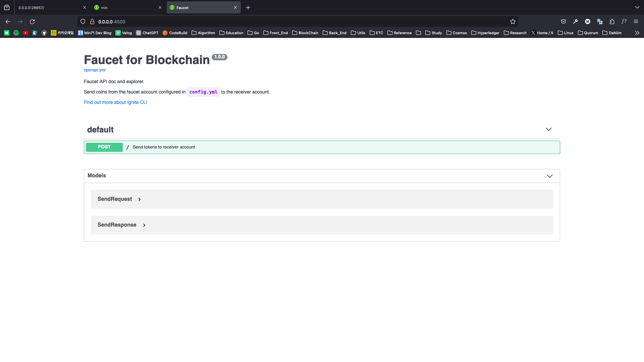This screenshot has width=644, height=362.
Task: Expand the POST Send tokens endpoint
Action: 322,147
